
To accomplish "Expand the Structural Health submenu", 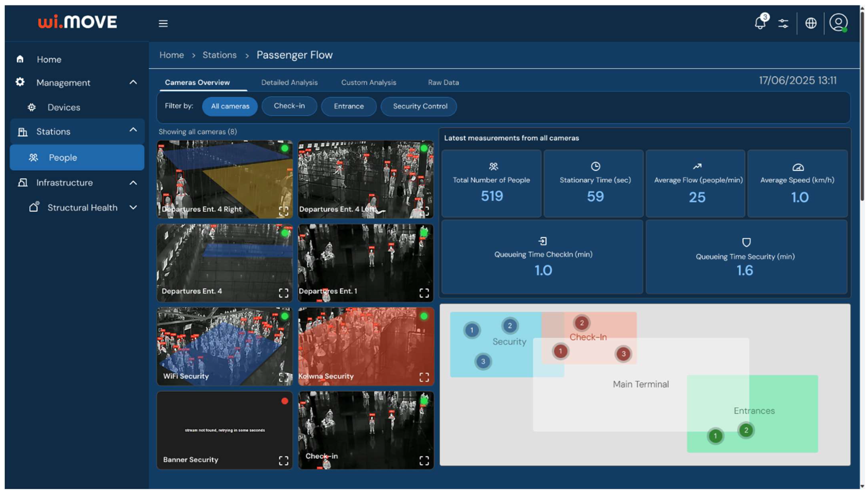I will (133, 208).
